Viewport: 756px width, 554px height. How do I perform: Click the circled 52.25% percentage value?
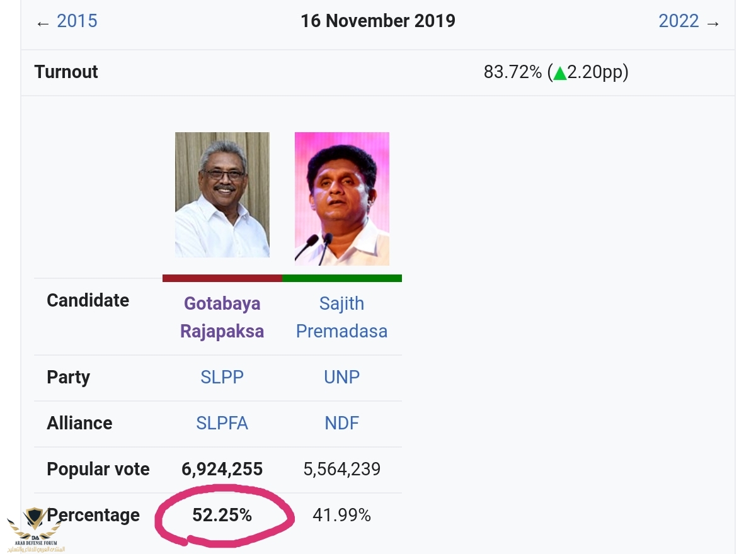click(222, 515)
